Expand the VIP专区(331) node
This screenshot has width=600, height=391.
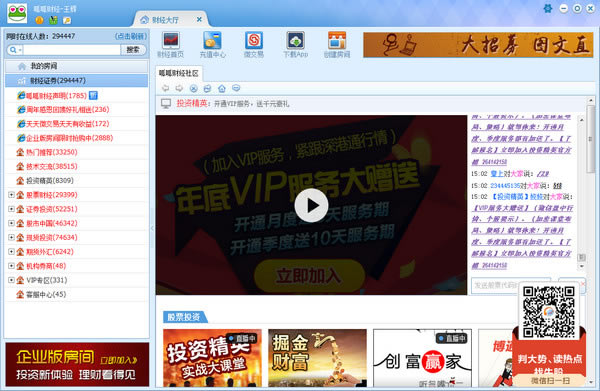click(x=11, y=280)
